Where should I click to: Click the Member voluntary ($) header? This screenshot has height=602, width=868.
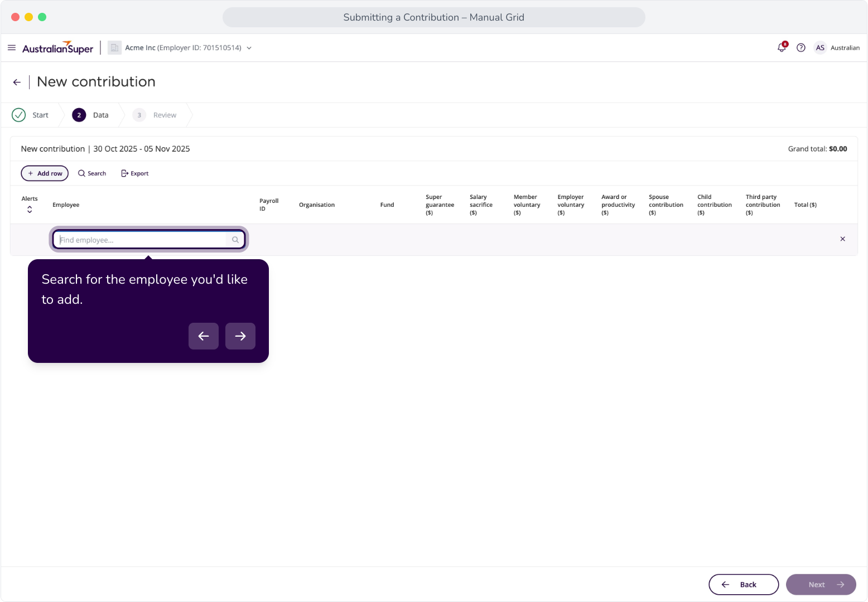[527, 205]
